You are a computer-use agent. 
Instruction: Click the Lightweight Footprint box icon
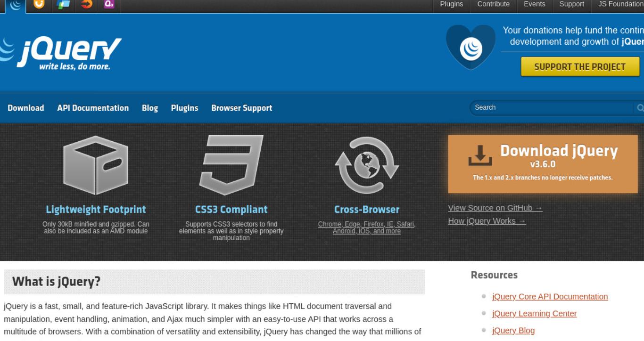(96, 165)
